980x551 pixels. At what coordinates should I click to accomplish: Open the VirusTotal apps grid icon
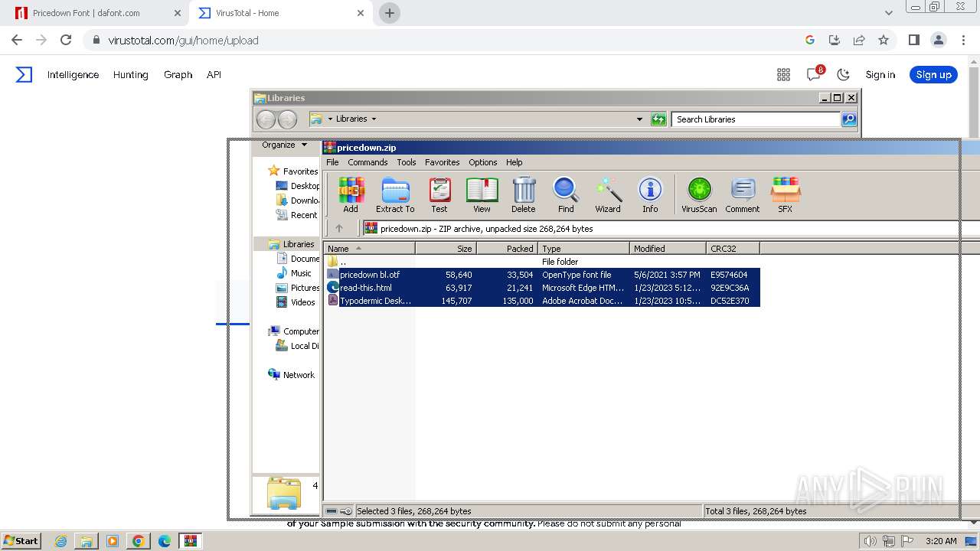coord(783,74)
